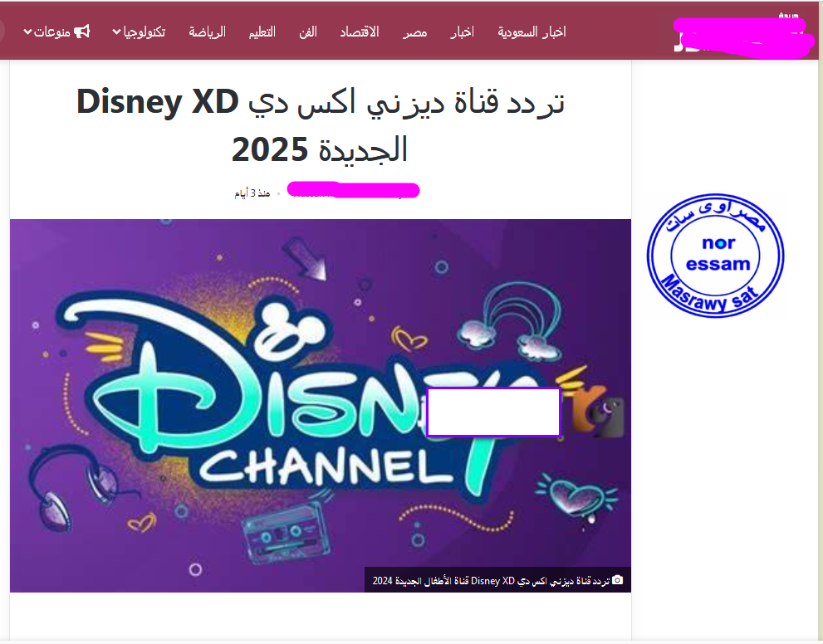Viewport: 823px width, 644px height.
Task: Open اخبار السعودية in the navbar
Action: (x=532, y=32)
